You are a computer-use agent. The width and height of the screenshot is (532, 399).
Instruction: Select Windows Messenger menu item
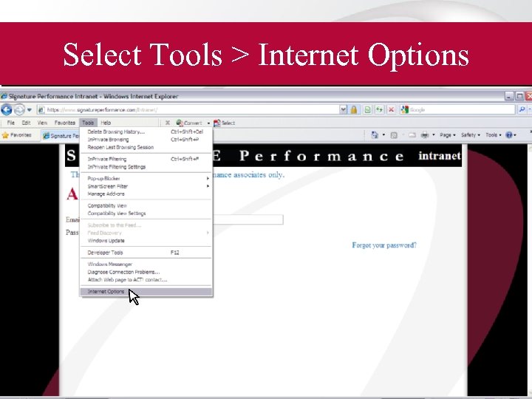point(146,264)
